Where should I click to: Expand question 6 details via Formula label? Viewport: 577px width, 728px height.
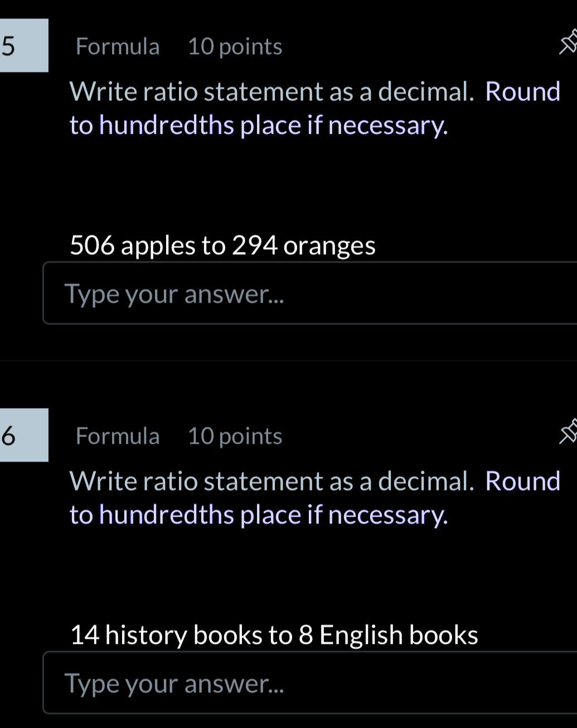point(118,435)
